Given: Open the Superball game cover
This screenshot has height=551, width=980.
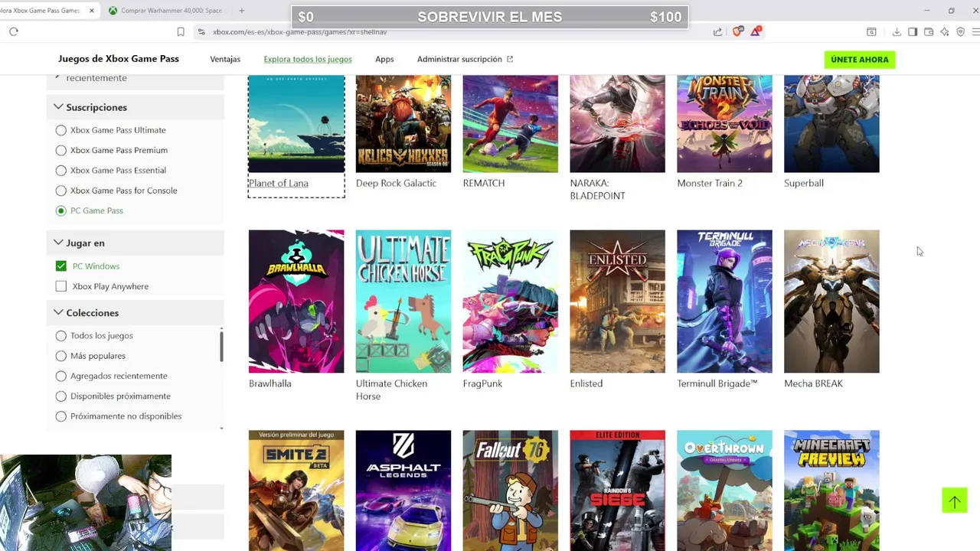Looking at the screenshot, I should (831, 124).
